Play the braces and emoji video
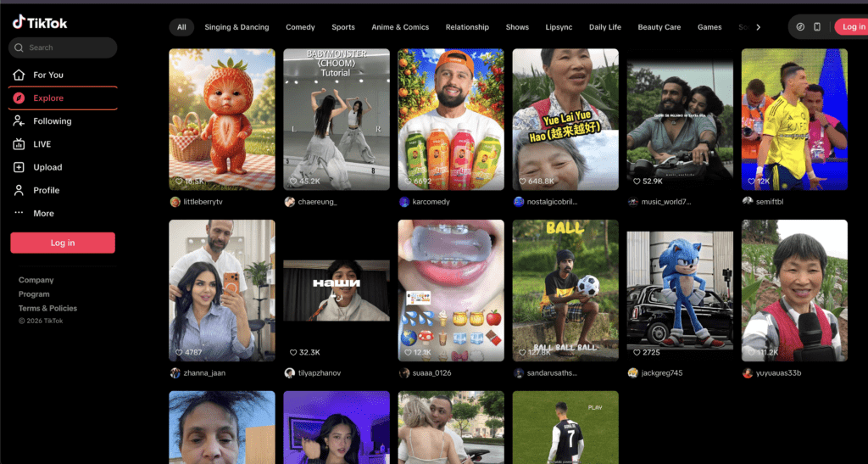Image resolution: width=868 pixels, height=464 pixels. pyautogui.click(x=451, y=291)
